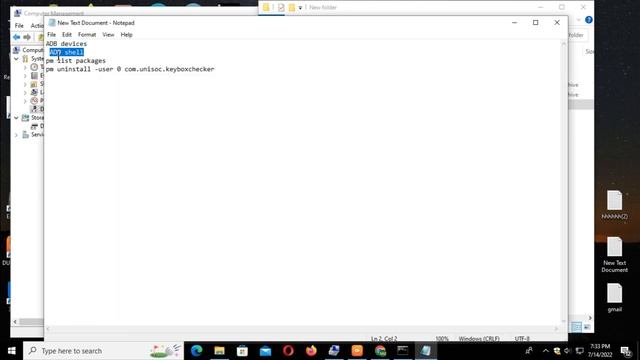
Task: Select the Shared Folders icon in tree
Action: (x=34, y=84)
